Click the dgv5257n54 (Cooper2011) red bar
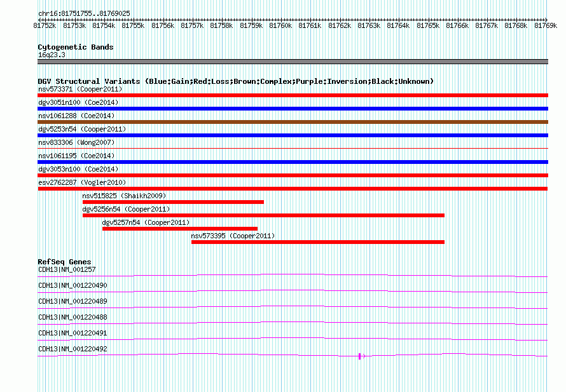566x392 pixels. [180, 229]
